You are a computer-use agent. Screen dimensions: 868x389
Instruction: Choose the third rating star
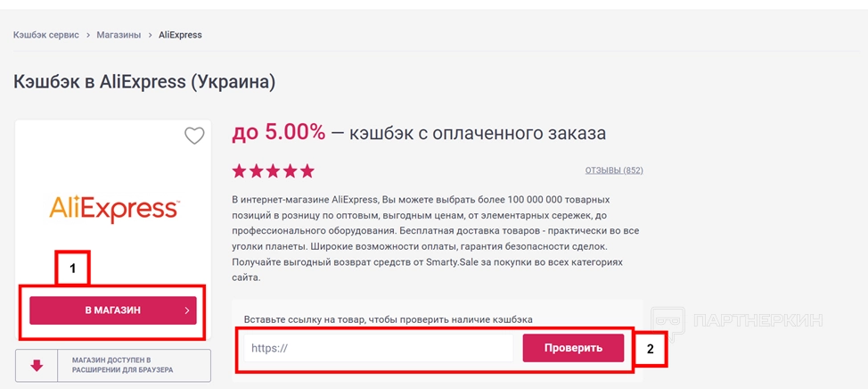click(x=273, y=170)
